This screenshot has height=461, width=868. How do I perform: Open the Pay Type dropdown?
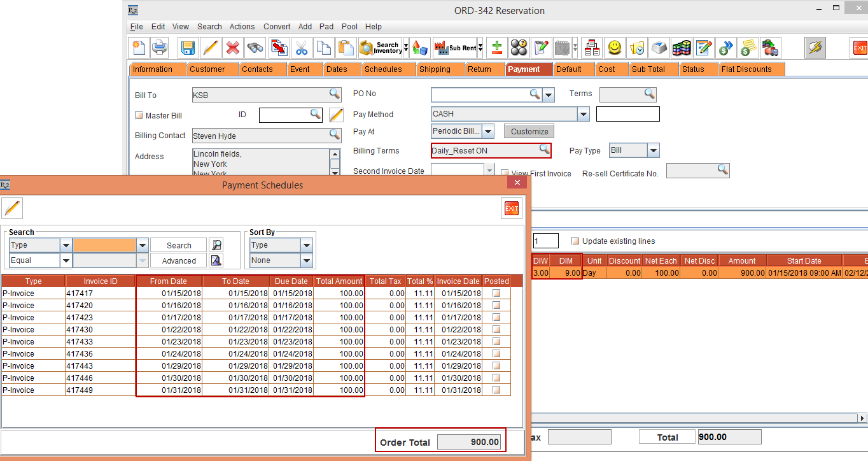pos(654,151)
